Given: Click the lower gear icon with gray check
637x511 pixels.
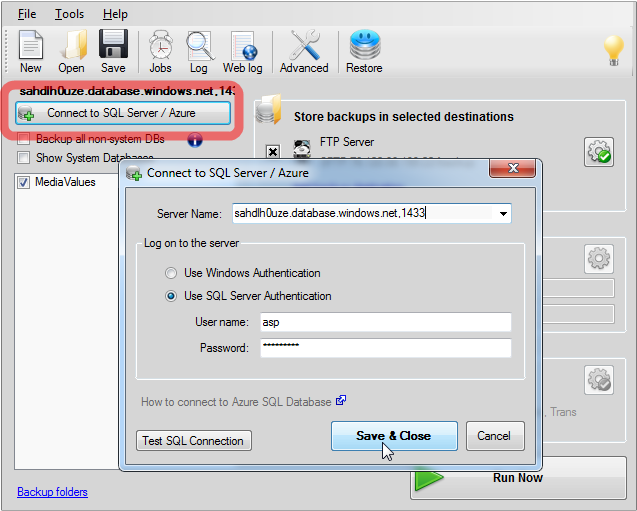Looking at the screenshot, I should coord(599,380).
